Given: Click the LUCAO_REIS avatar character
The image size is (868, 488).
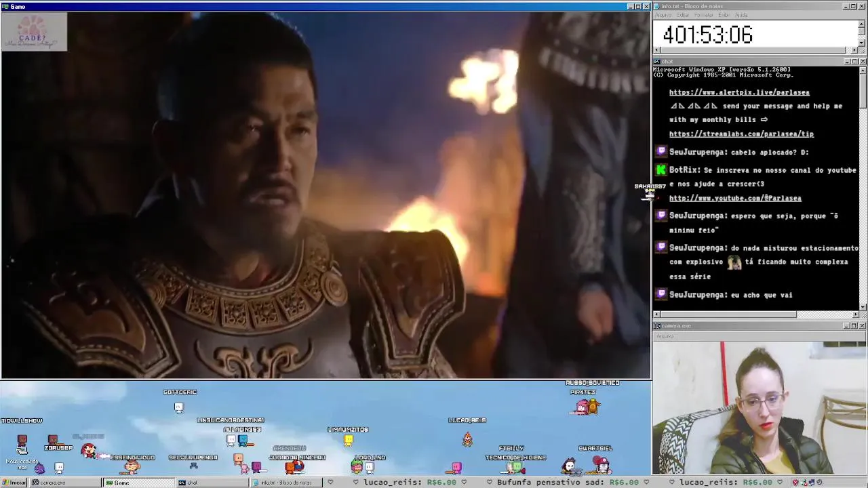Looking at the screenshot, I should (467, 440).
